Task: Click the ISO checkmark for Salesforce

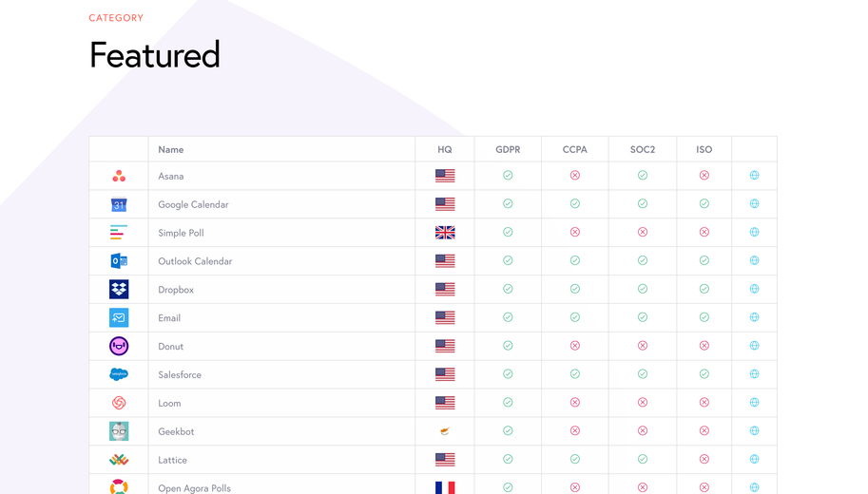Action: (x=704, y=374)
